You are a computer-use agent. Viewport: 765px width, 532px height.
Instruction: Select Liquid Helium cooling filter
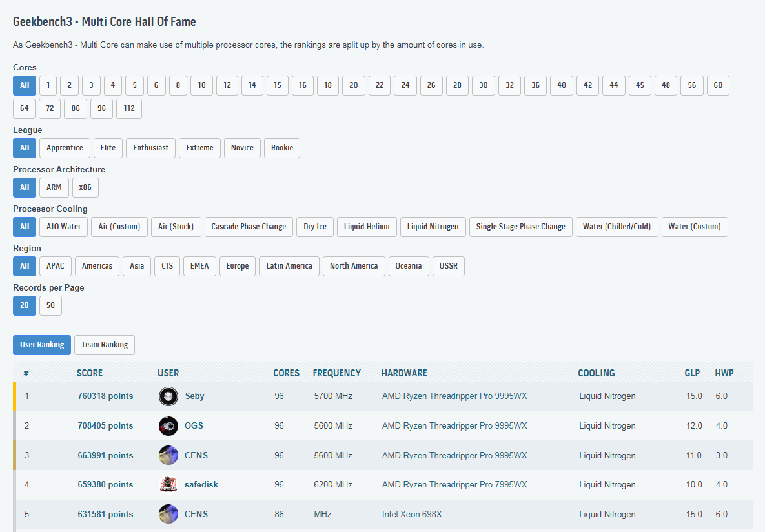[x=367, y=227]
